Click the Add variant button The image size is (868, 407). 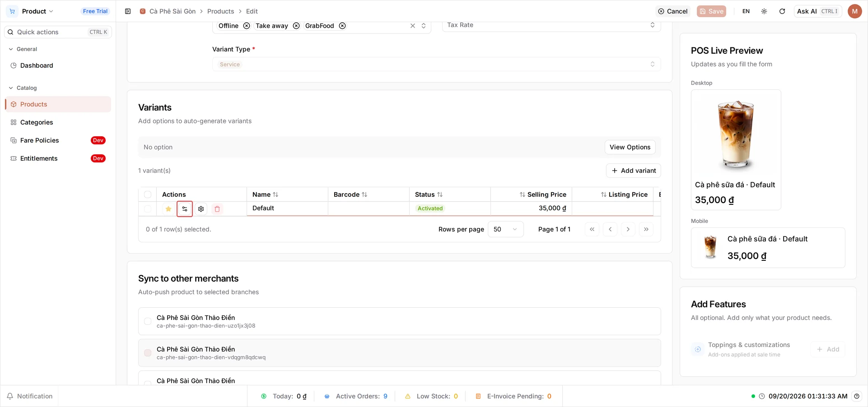pyautogui.click(x=633, y=171)
